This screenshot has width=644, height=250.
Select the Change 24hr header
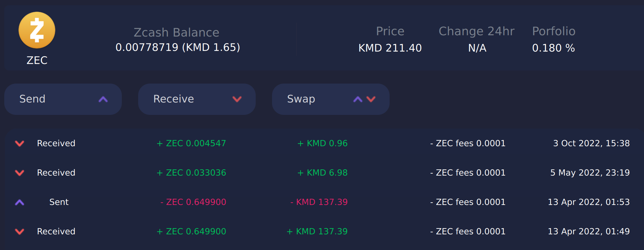click(x=477, y=31)
